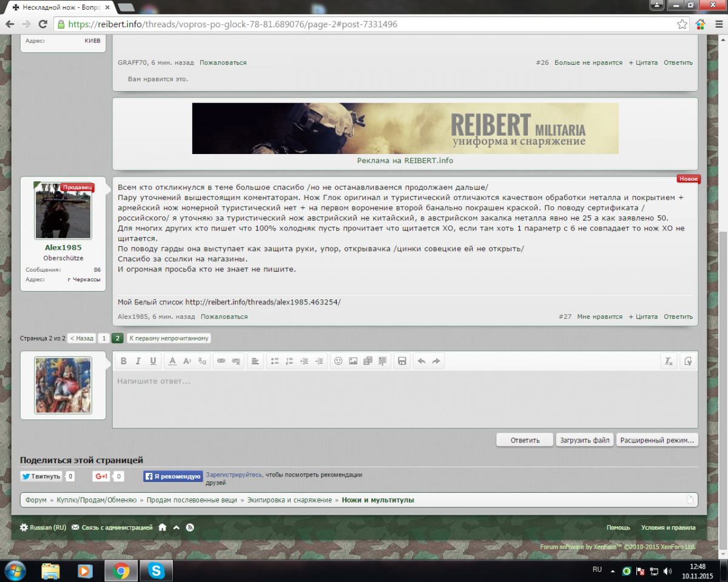Click the insert image icon

coord(353,361)
